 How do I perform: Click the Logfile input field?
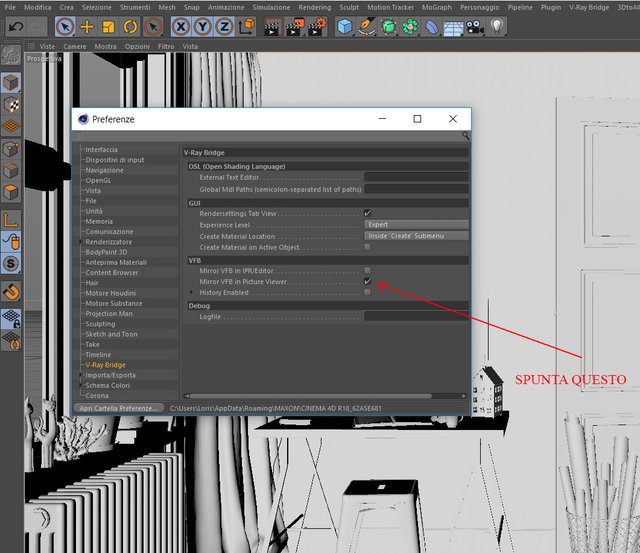click(416, 316)
